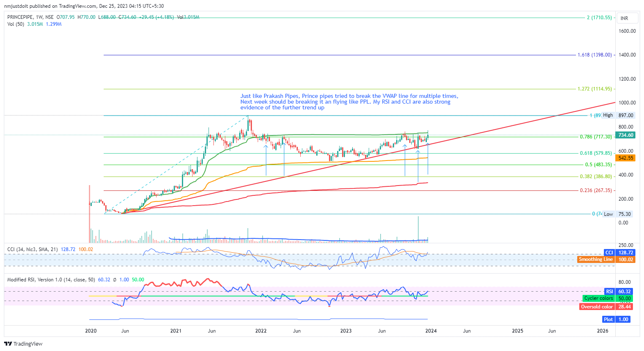Screen dimensions: 644x351
Task: Click the blue CCI tag on the scale
Action: tap(609, 253)
